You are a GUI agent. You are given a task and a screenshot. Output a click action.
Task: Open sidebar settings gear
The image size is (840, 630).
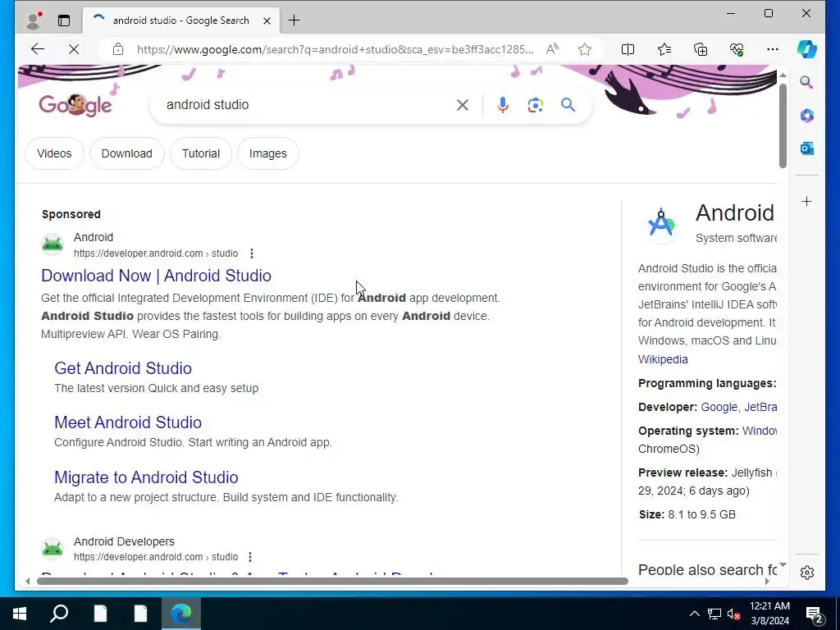(807, 572)
